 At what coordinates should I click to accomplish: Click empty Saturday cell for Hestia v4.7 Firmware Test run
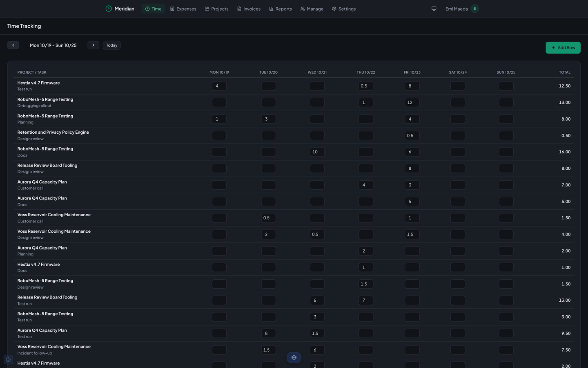coord(458,86)
